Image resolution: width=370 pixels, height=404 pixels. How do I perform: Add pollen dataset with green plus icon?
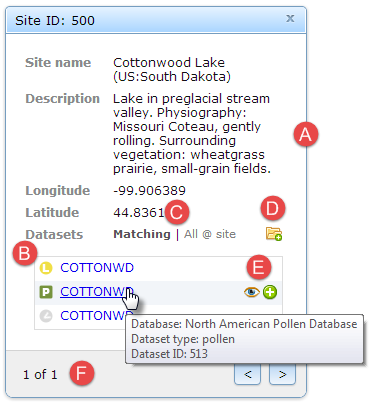point(270,292)
